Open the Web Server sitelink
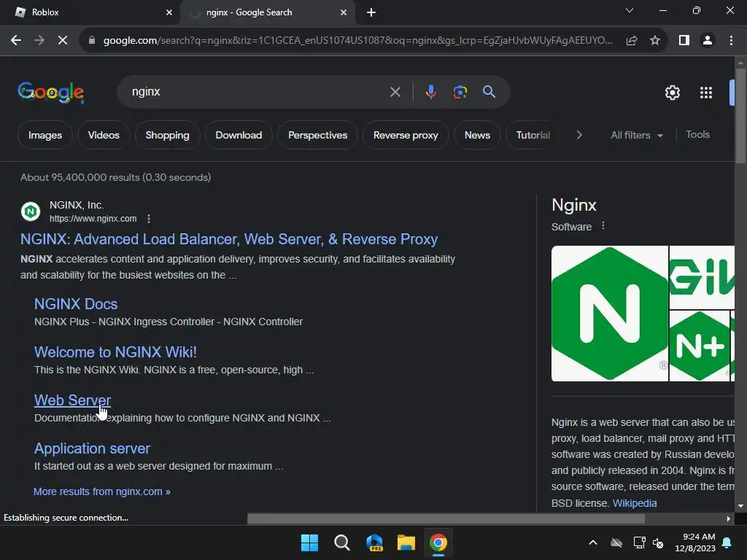Image resolution: width=747 pixels, height=560 pixels. tap(72, 400)
